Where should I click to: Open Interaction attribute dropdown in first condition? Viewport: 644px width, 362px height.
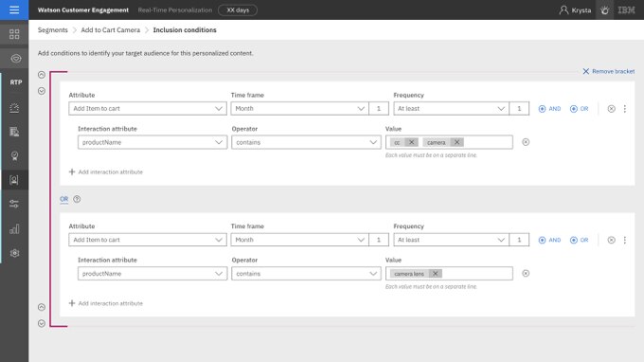pyautogui.click(x=152, y=142)
